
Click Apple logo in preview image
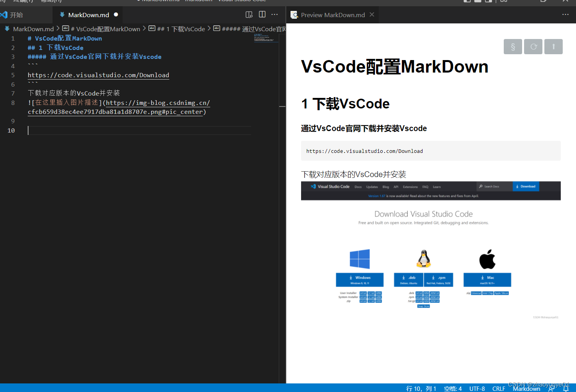click(487, 259)
